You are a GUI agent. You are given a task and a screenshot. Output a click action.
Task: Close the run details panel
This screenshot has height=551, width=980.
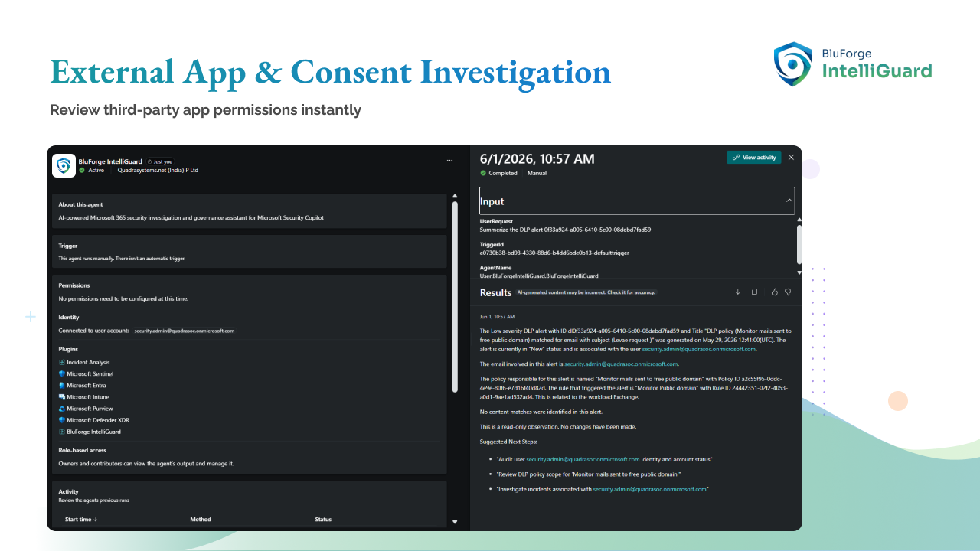pos(791,158)
